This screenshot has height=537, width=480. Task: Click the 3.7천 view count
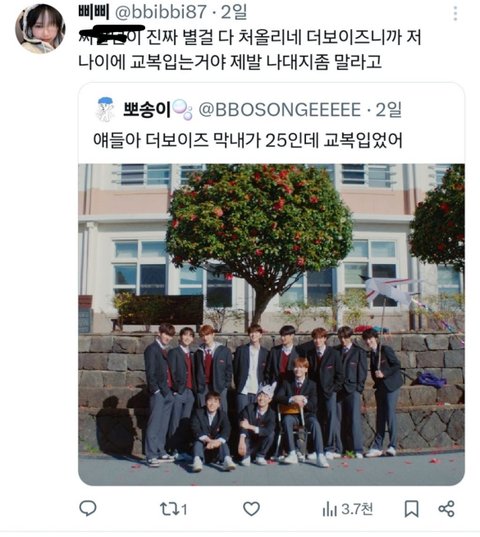(357, 509)
